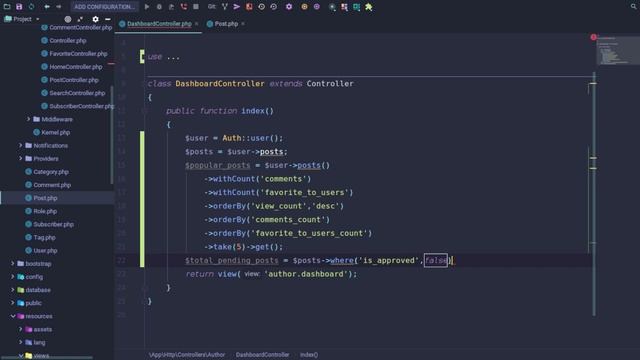The image size is (640, 360).
Task: Click the Revert rollback icon
Action: 273,7
